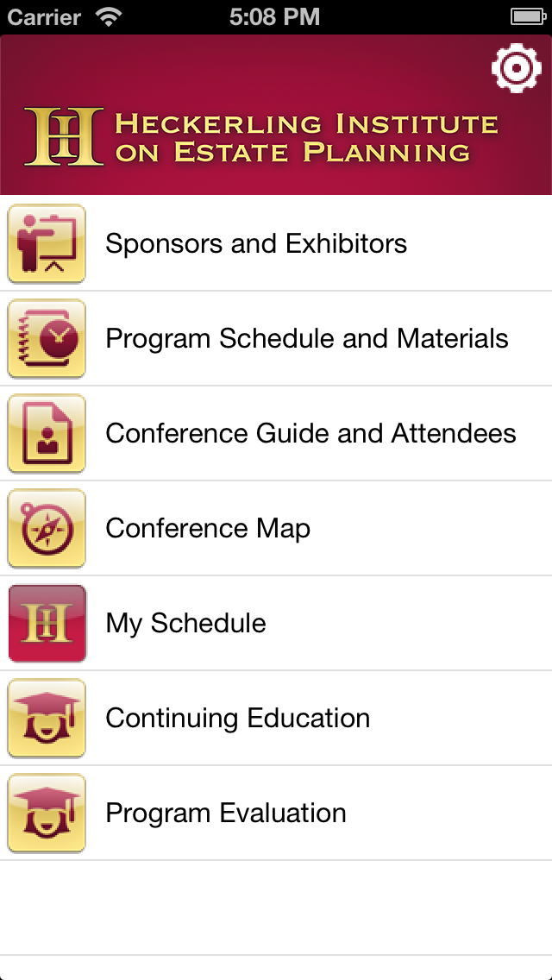The height and width of the screenshot is (980, 552).
Task: Open the settings gear icon
Action: (517, 68)
